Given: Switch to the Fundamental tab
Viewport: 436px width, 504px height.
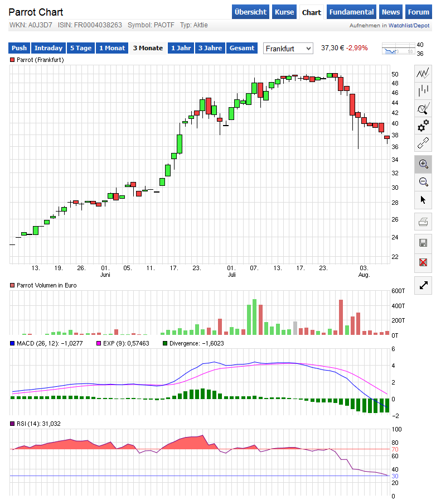Looking at the screenshot, I should [351, 12].
